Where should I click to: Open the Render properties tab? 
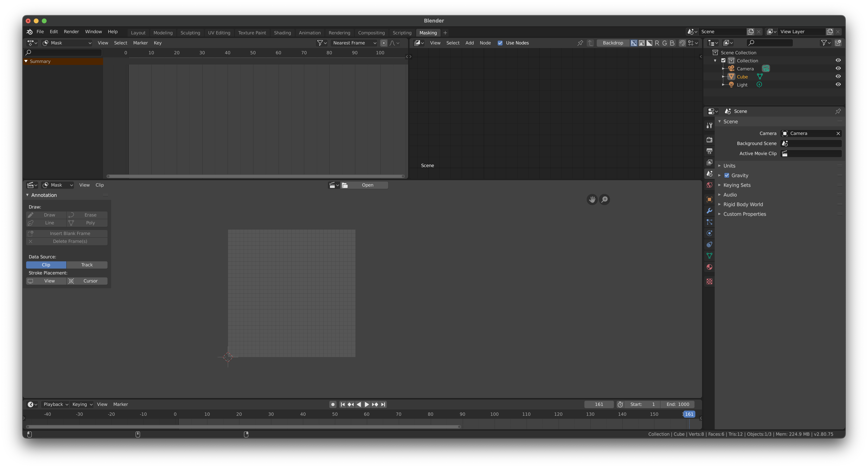click(x=709, y=139)
